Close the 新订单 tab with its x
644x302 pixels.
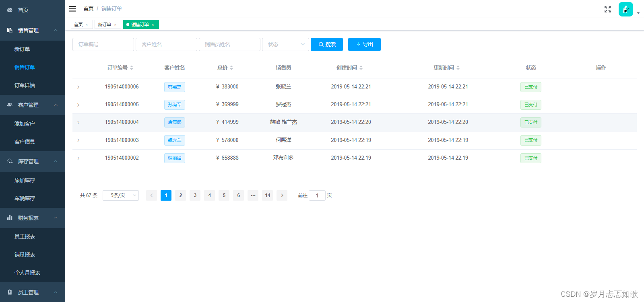point(115,25)
